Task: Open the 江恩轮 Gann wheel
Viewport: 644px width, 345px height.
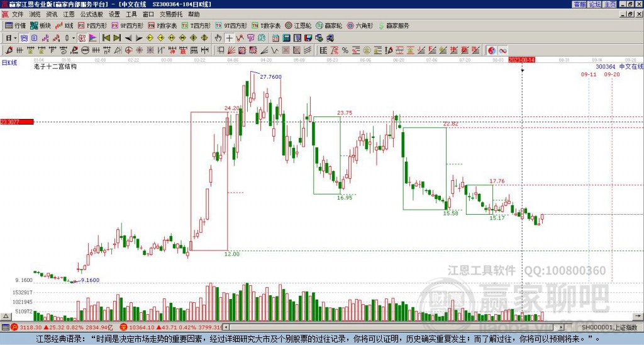Action: (299, 25)
